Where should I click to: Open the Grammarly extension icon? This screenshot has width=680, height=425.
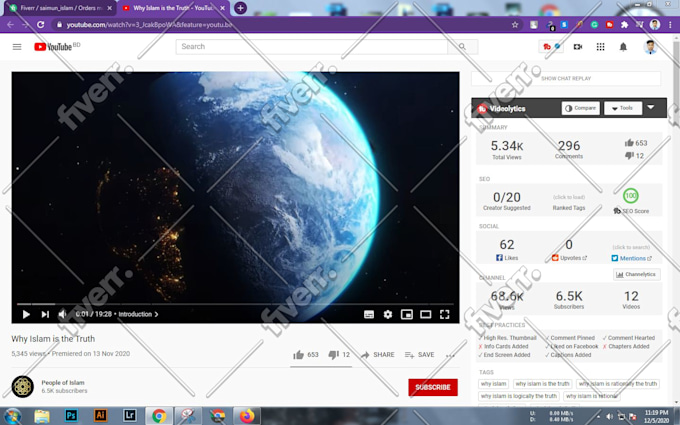594,25
